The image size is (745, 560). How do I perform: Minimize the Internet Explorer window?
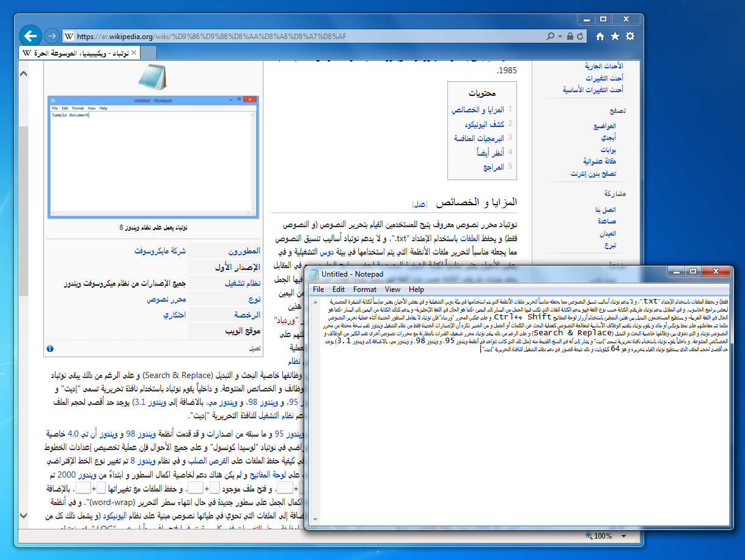[586, 20]
